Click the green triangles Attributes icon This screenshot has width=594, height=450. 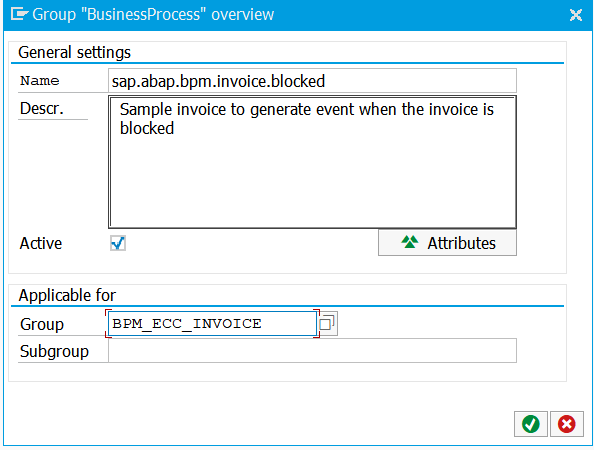click(x=410, y=242)
